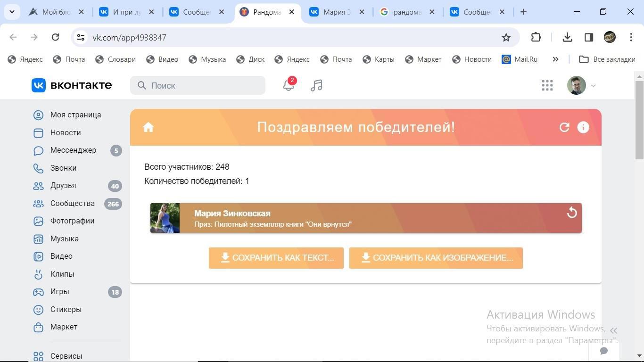Switch to the И при лу tab
The image size is (644, 362).
pos(127,12)
